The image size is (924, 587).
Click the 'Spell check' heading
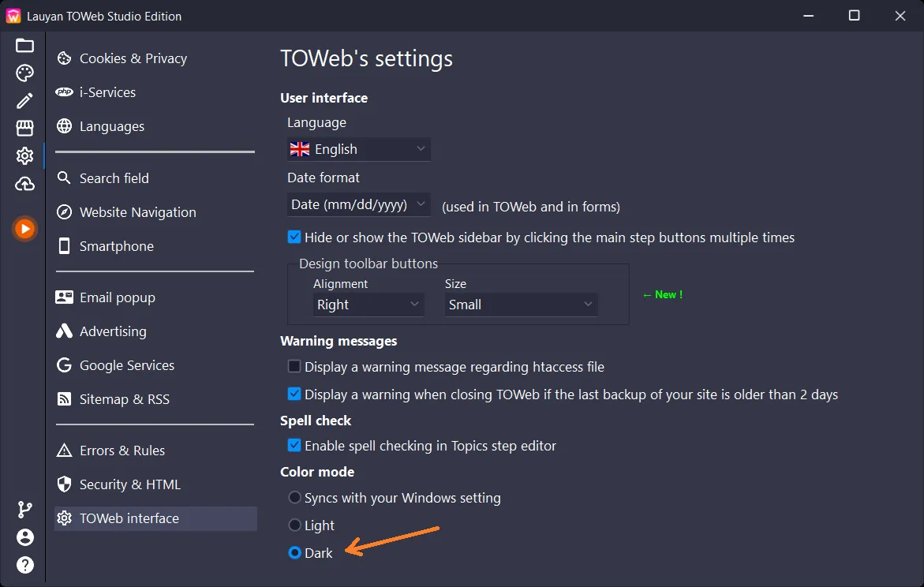tap(316, 421)
